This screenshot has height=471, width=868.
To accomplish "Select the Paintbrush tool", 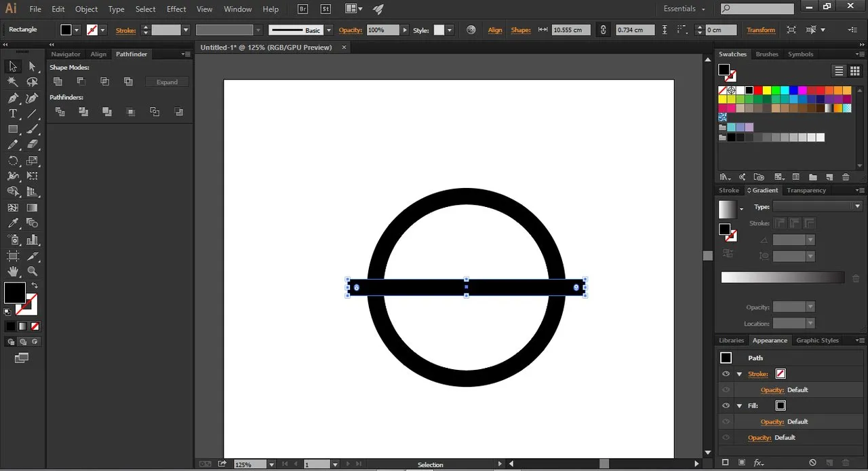I will coord(32,129).
